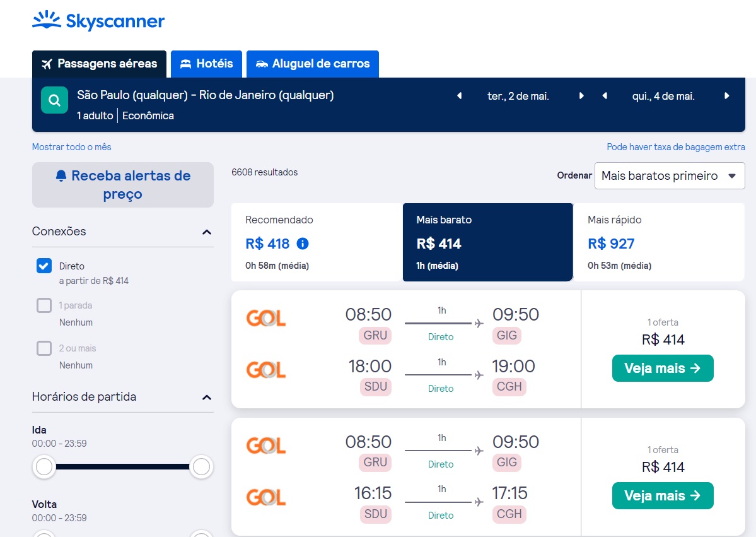Click info icon beside R$ 418
756x537 pixels.
coord(303,244)
